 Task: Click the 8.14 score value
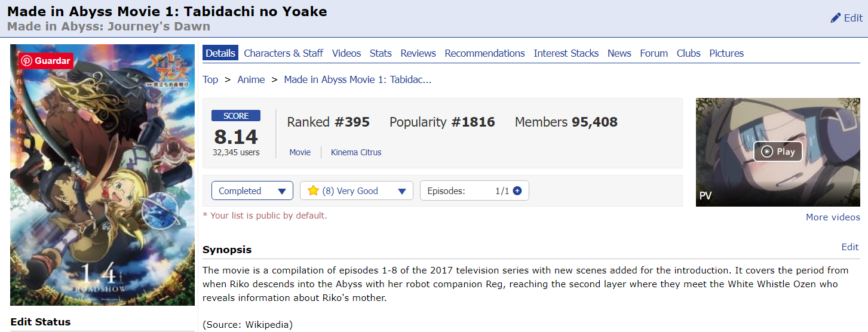tap(236, 137)
